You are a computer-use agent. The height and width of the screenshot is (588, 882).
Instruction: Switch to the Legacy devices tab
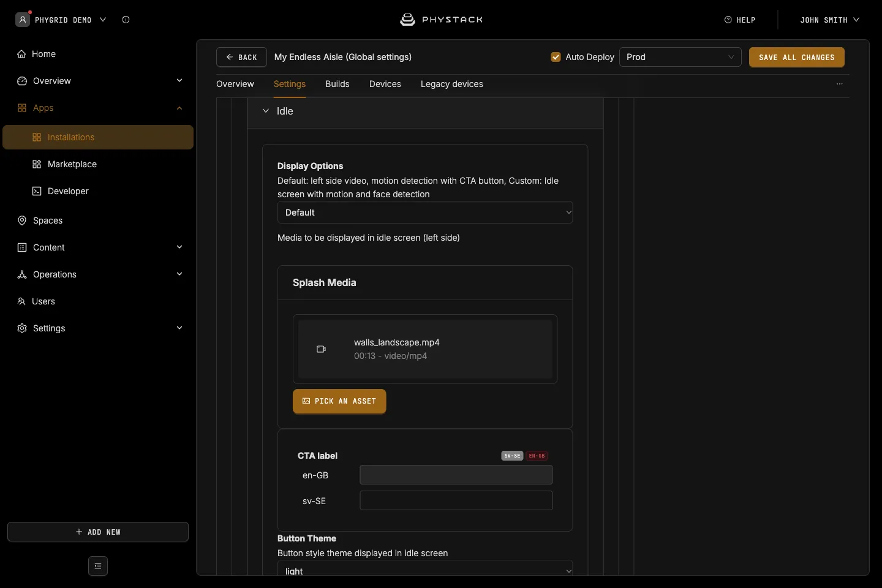pyautogui.click(x=452, y=84)
